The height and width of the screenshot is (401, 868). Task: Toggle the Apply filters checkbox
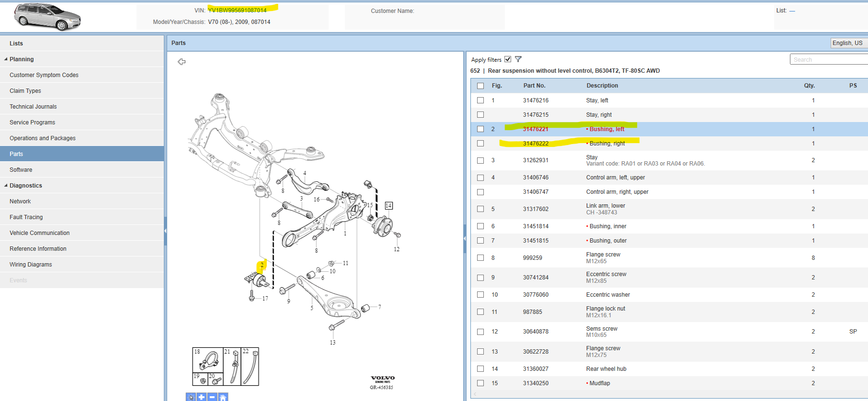pyautogui.click(x=508, y=59)
